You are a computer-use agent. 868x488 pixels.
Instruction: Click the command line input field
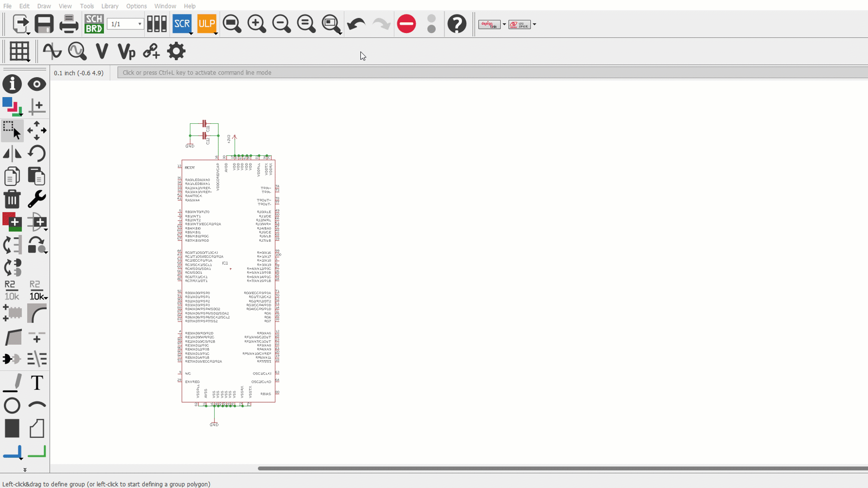[x=492, y=72]
